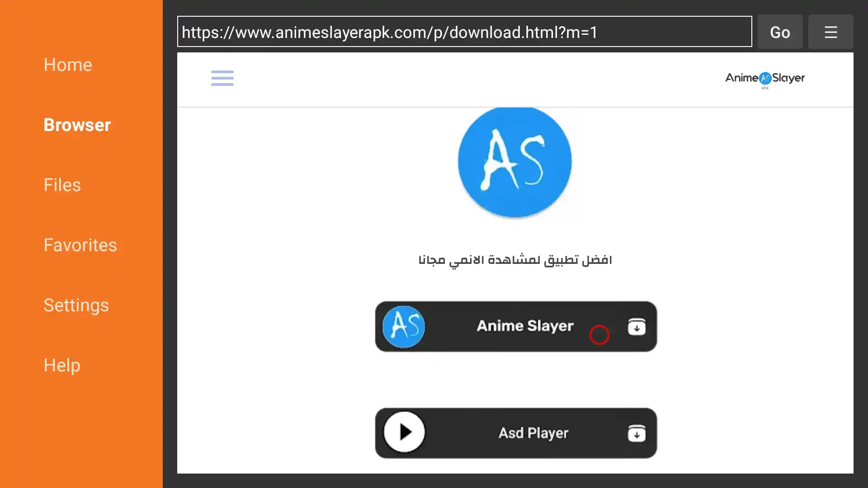This screenshot has height=488, width=868.
Task: Click the Go button
Action: coord(780,32)
